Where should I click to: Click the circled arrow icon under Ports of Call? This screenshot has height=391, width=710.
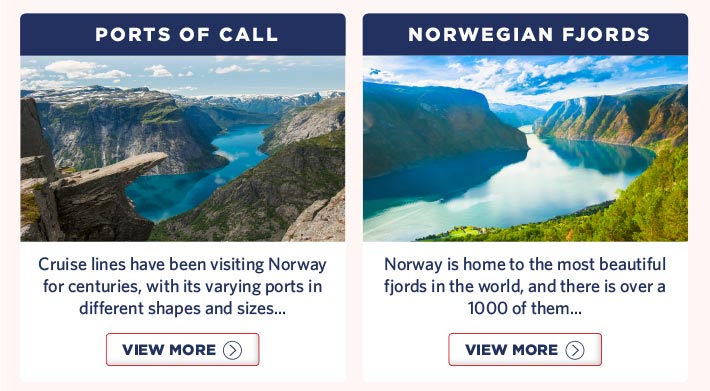coord(232,350)
